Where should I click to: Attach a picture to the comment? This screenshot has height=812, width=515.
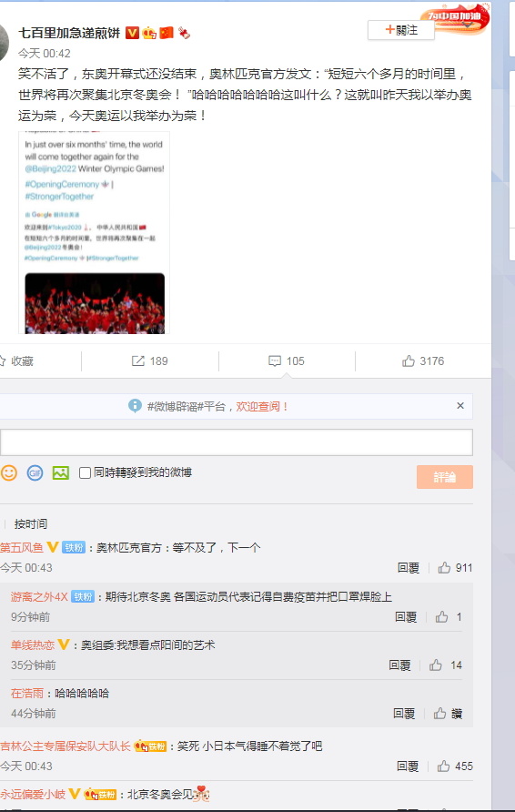61,472
